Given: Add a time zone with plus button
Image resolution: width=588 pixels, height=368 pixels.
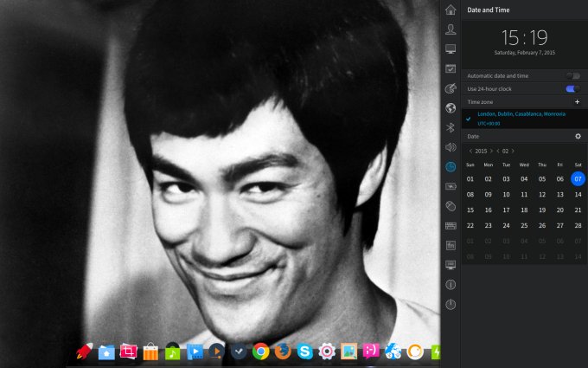Looking at the screenshot, I should point(578,101).
